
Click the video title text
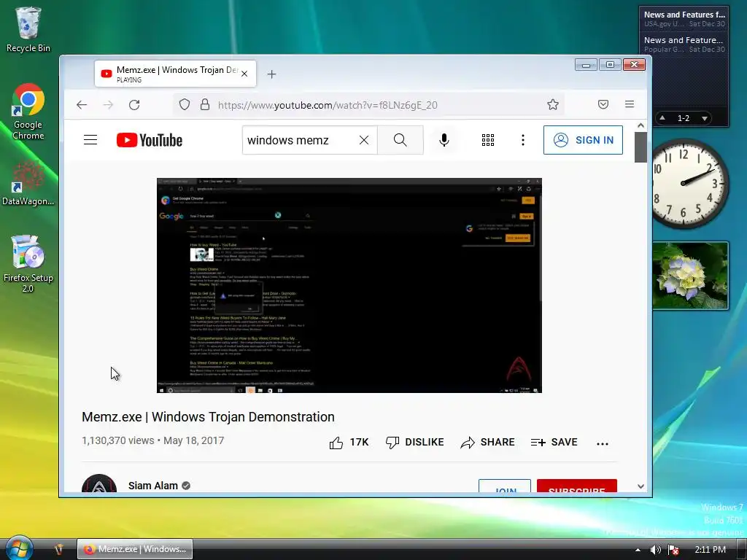[208, 416]
